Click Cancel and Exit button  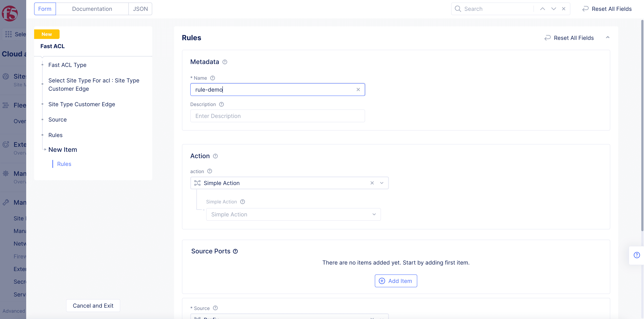click(93, 305)
